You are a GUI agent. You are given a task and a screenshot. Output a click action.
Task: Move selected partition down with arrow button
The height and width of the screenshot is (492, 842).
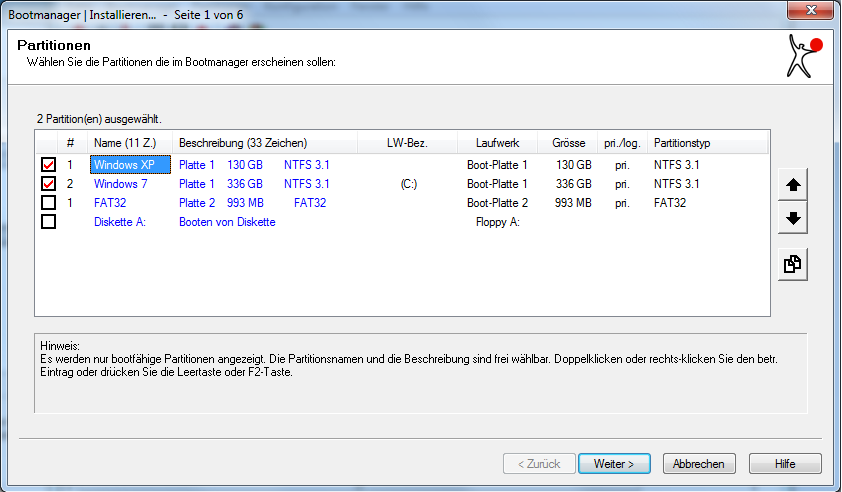[x=793, y=218]
